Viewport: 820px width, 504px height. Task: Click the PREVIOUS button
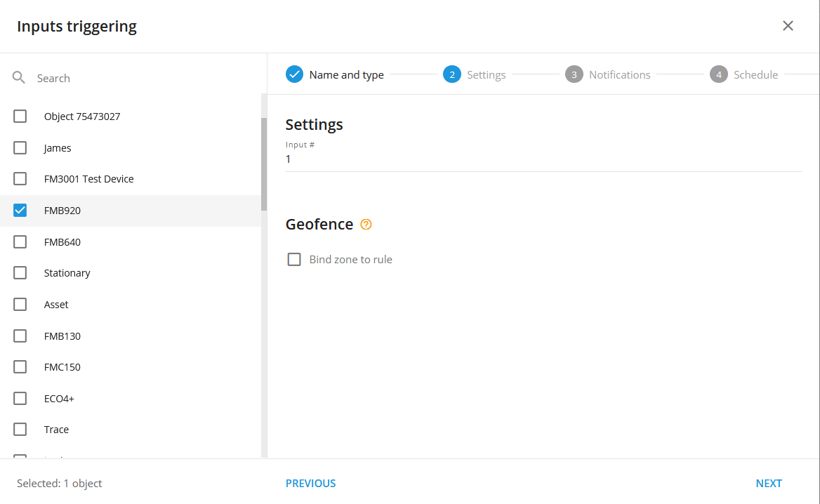point(310,483)
